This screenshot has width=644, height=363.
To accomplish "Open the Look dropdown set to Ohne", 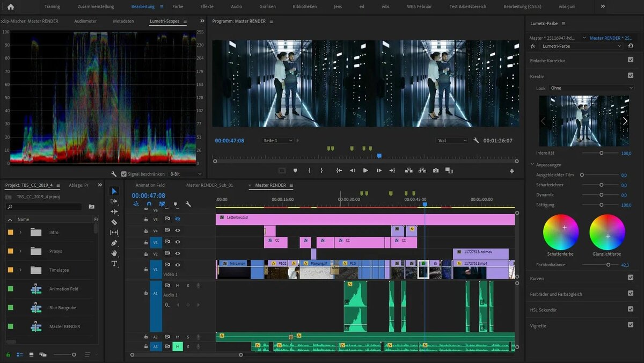I will coord(591,88).
